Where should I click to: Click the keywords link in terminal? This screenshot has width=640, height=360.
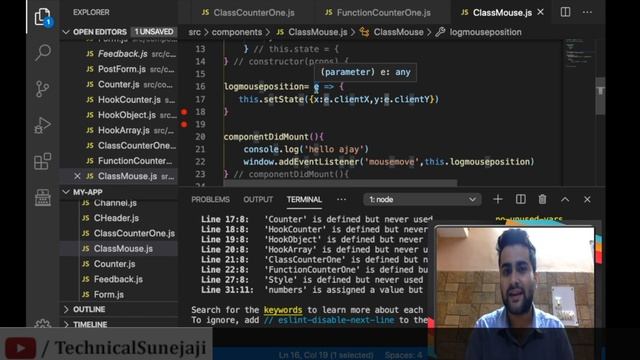pyautogui.click(x=283, y=310)
